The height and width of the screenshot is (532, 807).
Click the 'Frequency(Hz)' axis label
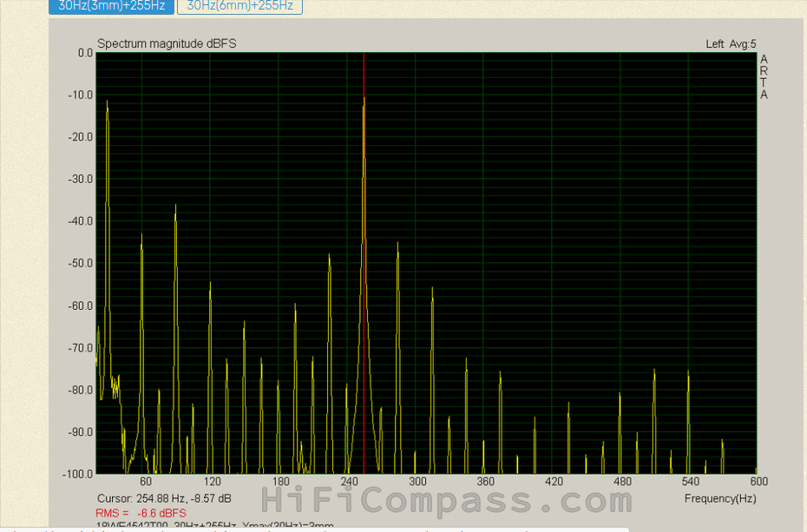click(720, 498)
